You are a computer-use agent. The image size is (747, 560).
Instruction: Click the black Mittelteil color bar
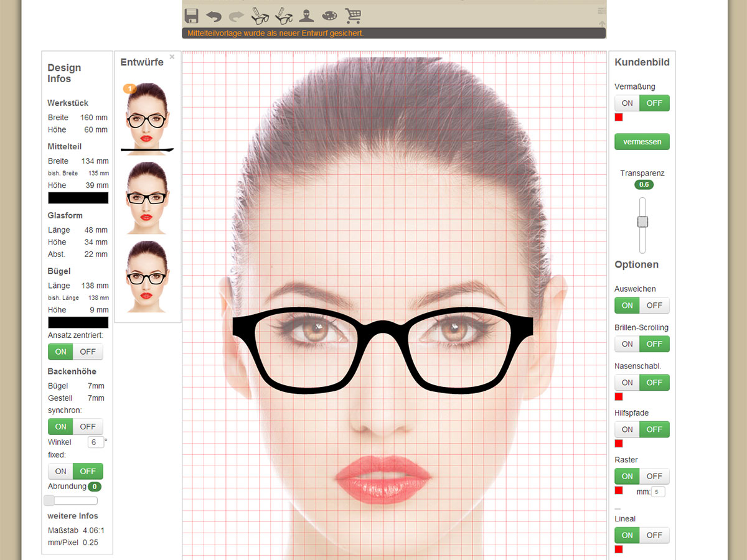[x=78, y=198]
